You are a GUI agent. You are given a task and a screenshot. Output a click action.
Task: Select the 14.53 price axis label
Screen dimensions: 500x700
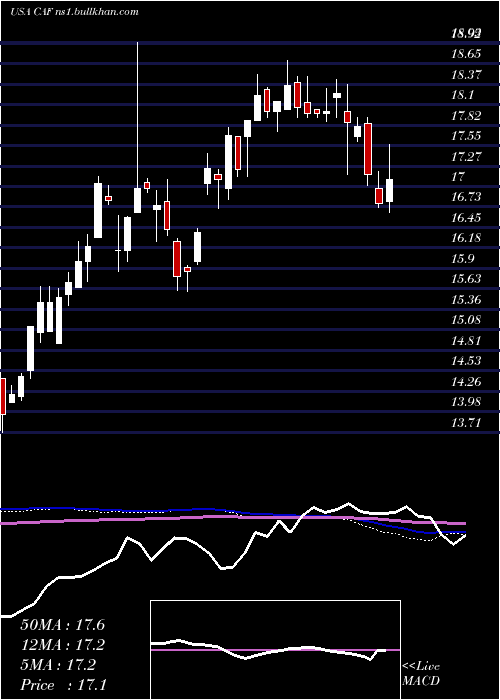466,360
